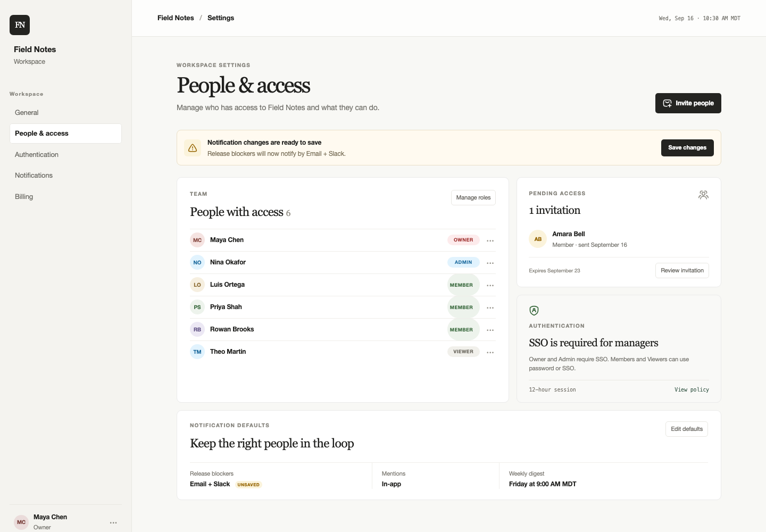766x532 pixels.
Task: Open more options for Maya Chen row
Action: tap(490, 240)
